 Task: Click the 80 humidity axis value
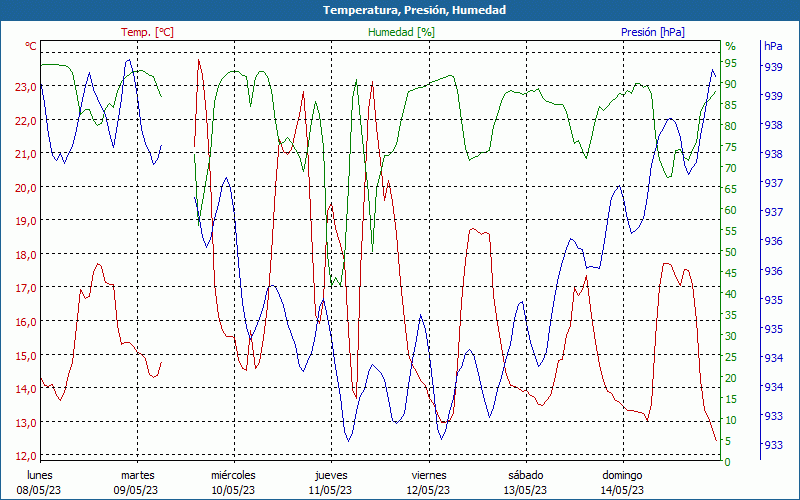(731, 126)
